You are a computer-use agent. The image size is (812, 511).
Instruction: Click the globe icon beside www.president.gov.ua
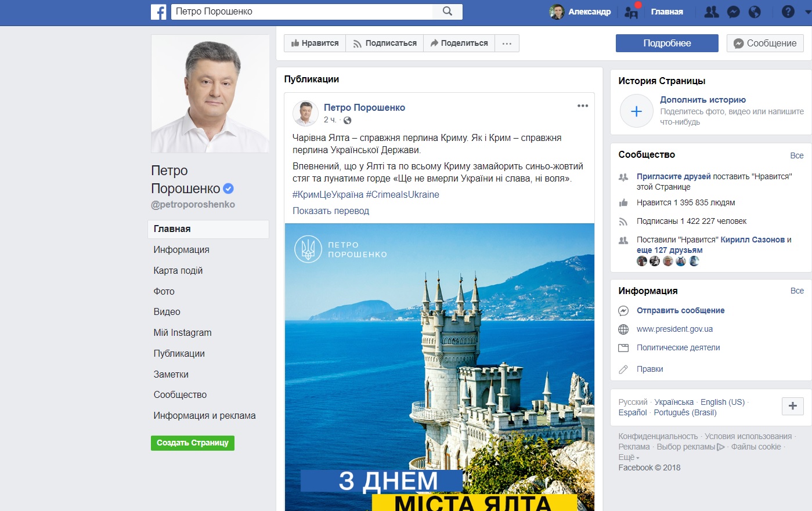(623, 329)
